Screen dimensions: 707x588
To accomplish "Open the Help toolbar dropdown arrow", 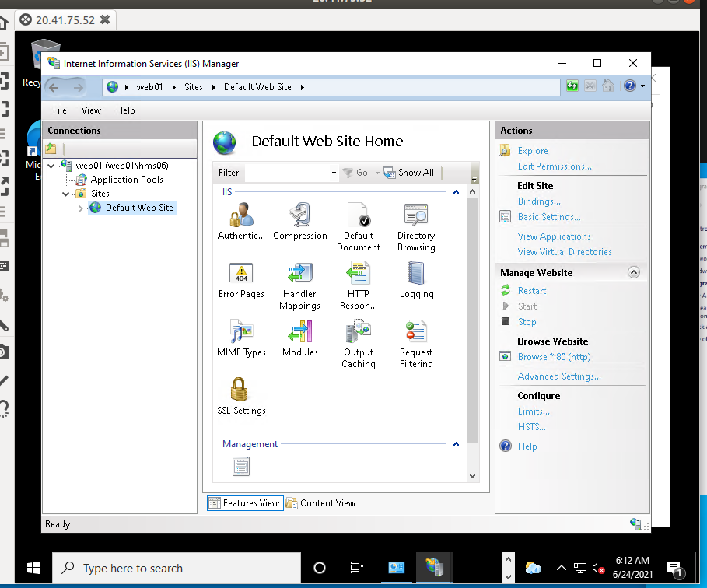I will tap(642, 86).
